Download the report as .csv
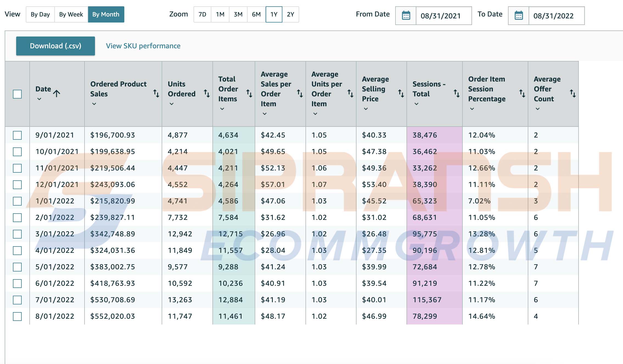The width and height of the screenshot is (623, 364). 55,46
